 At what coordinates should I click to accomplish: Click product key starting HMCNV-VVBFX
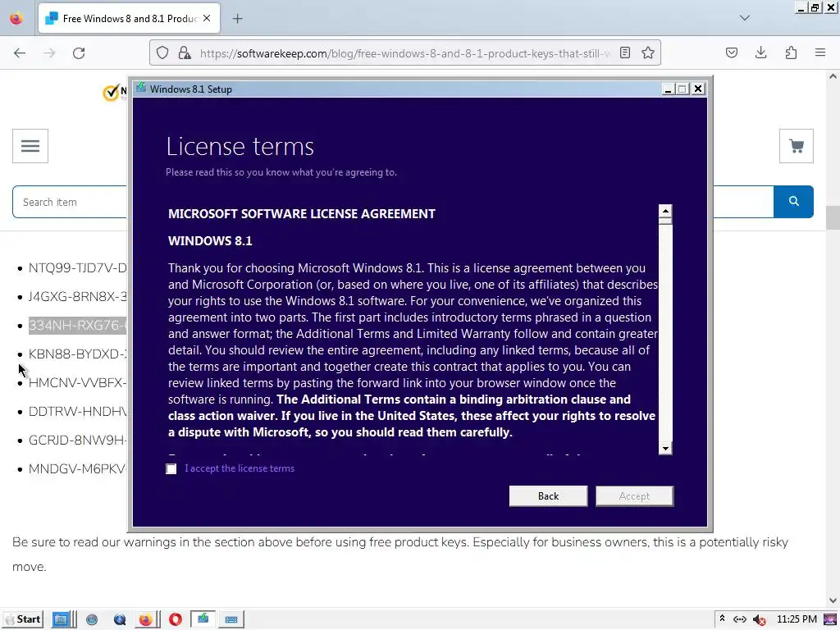[78, 382]
